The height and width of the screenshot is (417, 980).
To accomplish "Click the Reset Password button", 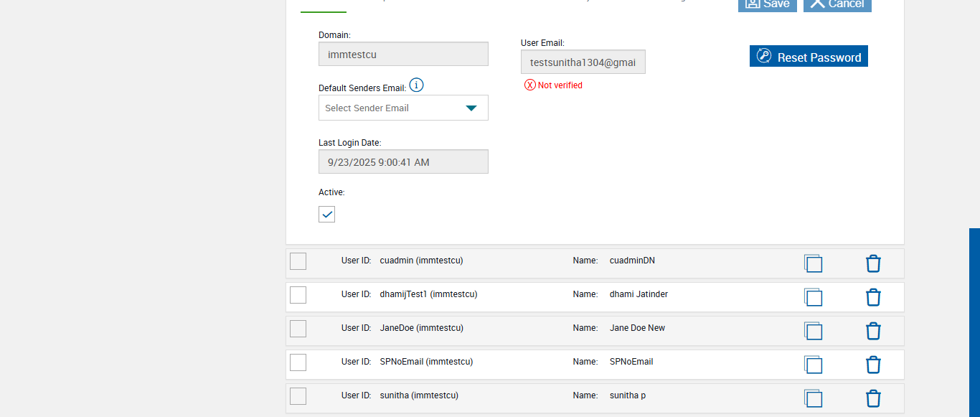I will 809,57.
